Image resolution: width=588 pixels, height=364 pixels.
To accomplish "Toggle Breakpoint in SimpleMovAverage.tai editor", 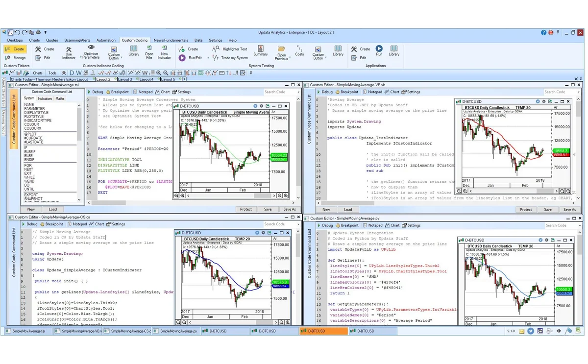I will [x=117, y=92].
